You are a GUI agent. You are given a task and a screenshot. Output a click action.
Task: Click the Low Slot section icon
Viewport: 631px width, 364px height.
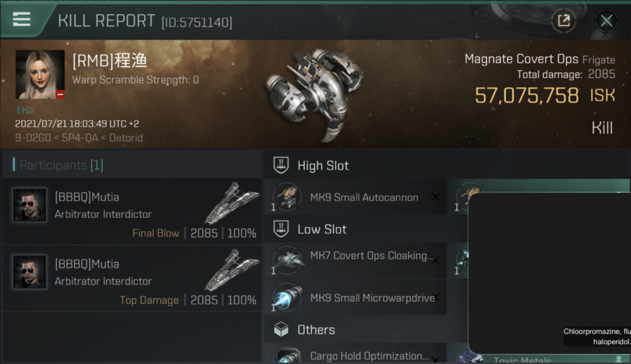coord(281,229)
